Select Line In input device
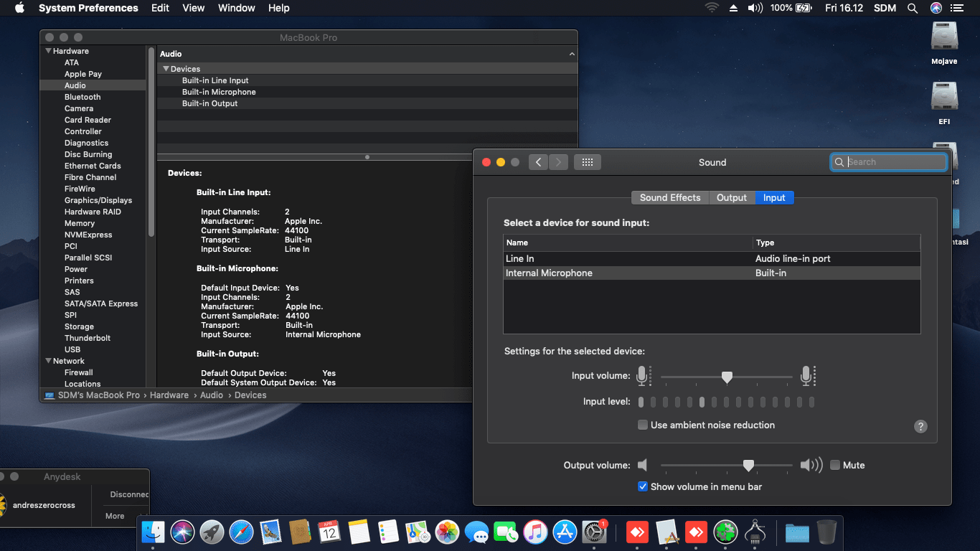980x551 pixels. point(520,258)
